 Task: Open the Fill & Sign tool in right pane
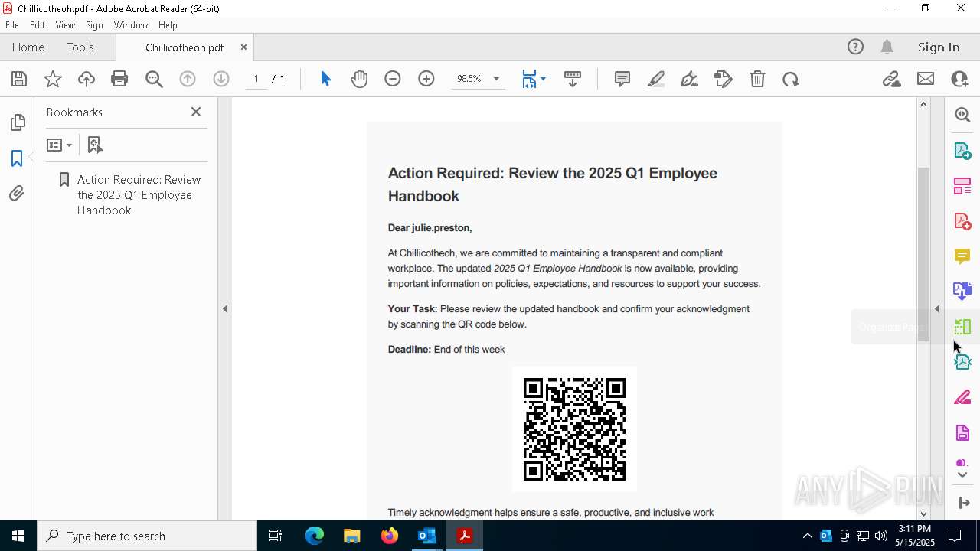pos(962,398)
